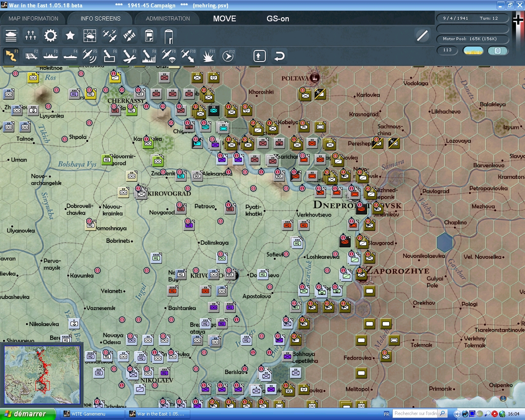Select Air Transfer mode (F10)

point(188,56)
